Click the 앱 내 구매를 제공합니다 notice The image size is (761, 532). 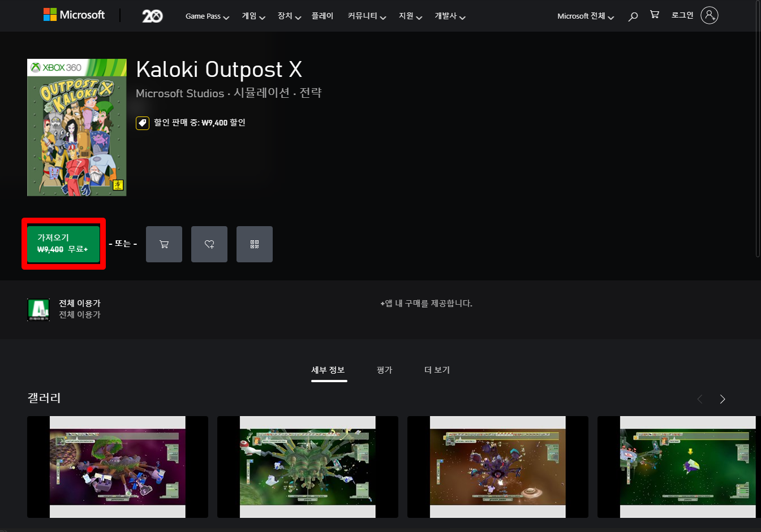click(x=426, y=304)
